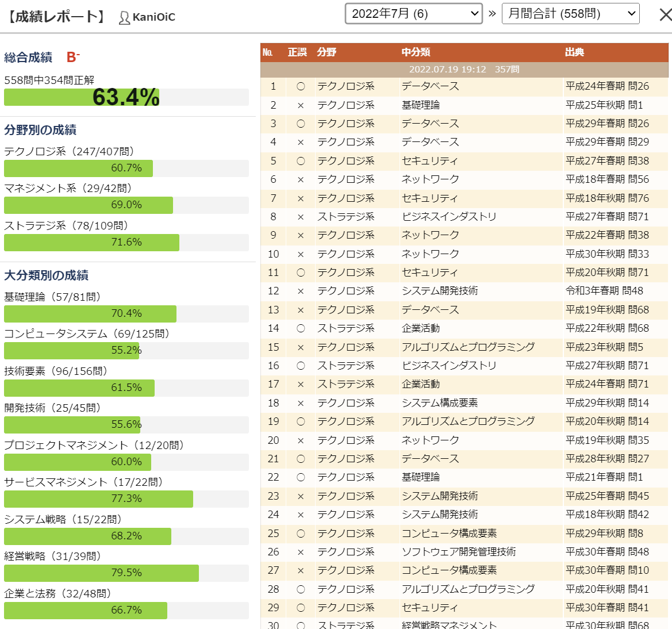Viewport: 672px width, 629px height.
Task: Click システム開発技術 in row 12
Action: click(440, 291)
